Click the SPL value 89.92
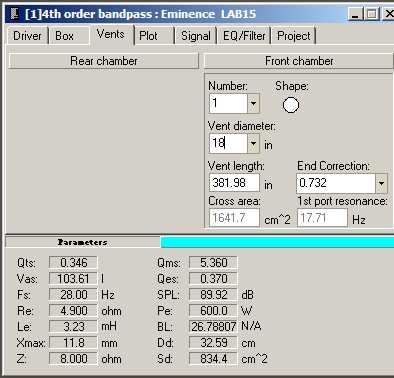This screenshot has width=394, height=378. point(213,295)
